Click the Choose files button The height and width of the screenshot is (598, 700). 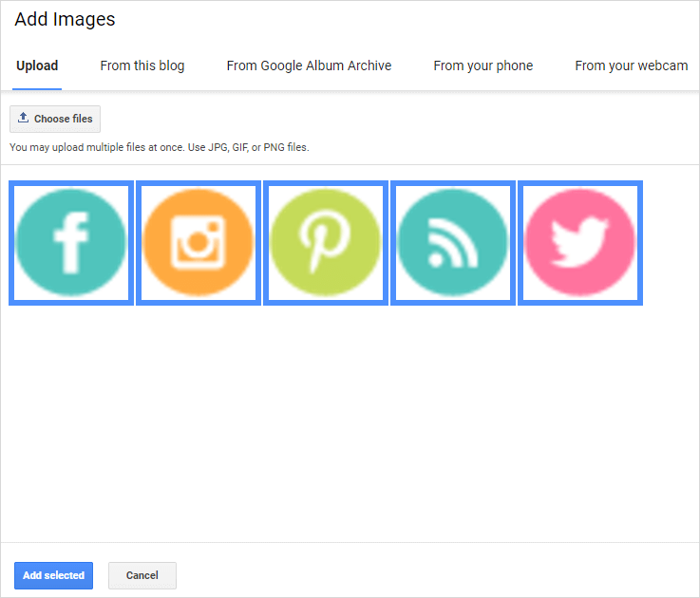click(55, 119)
